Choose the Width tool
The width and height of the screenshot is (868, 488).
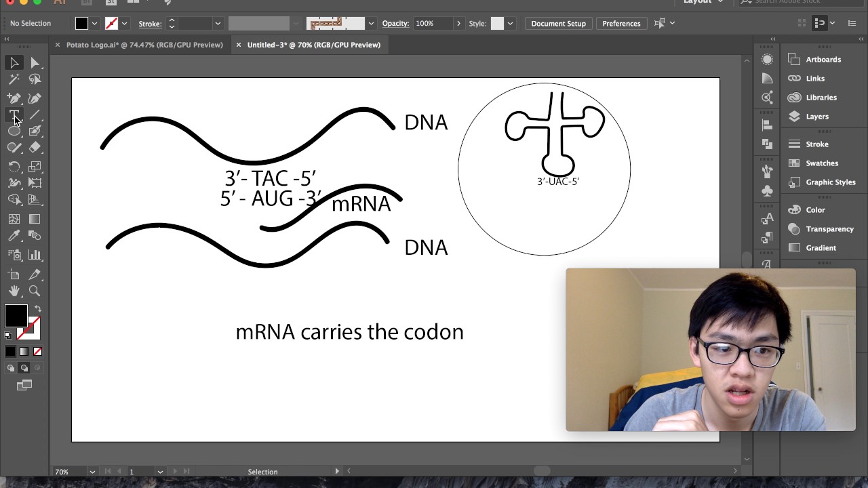[x=14, y=183]
